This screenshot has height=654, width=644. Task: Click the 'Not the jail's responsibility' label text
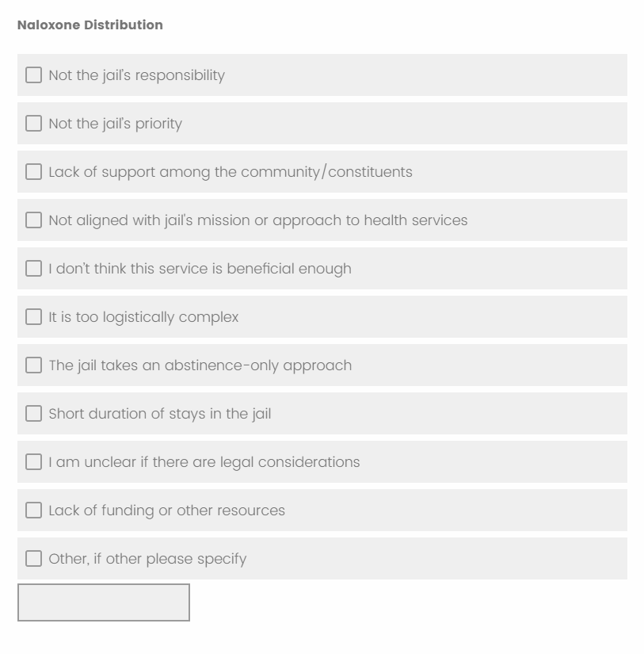pyautogui.click(x=136, y=75)
